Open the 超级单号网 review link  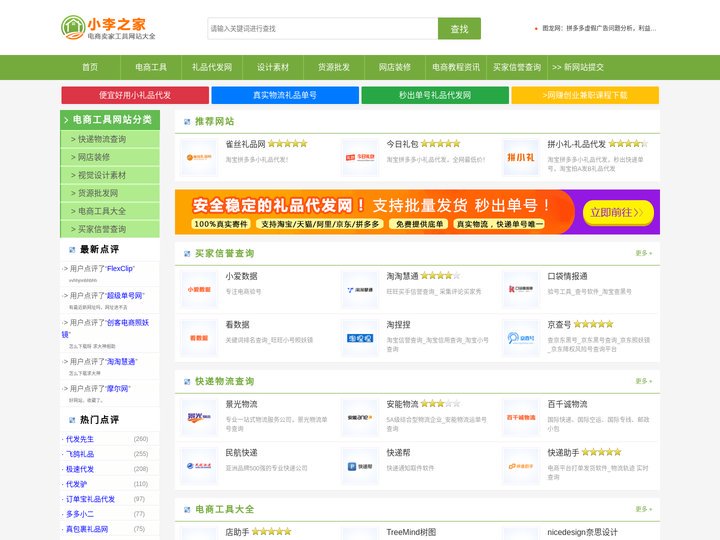pyautogui.click(x=125, y=296)
